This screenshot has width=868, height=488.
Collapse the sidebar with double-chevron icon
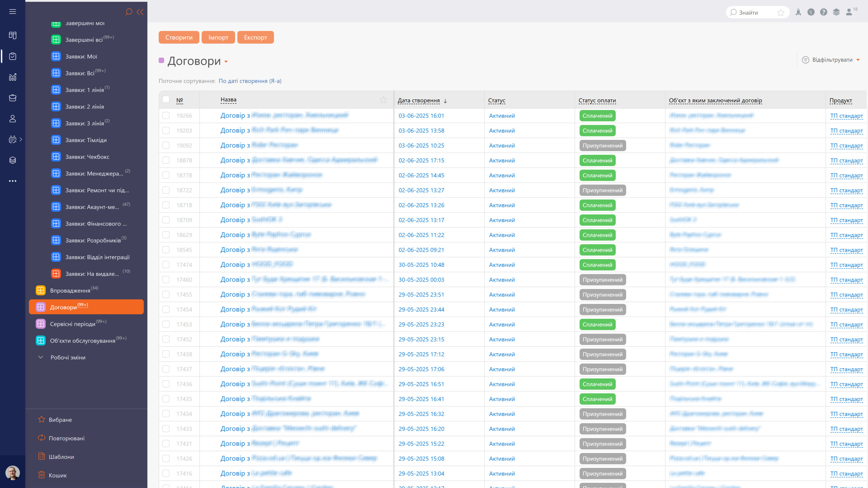click(x=140, y=12)
